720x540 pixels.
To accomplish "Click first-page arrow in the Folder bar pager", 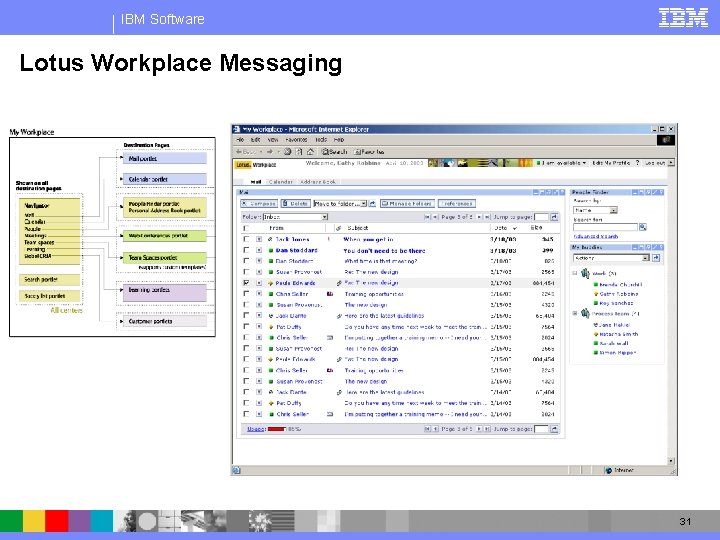I will pos(427,217).
